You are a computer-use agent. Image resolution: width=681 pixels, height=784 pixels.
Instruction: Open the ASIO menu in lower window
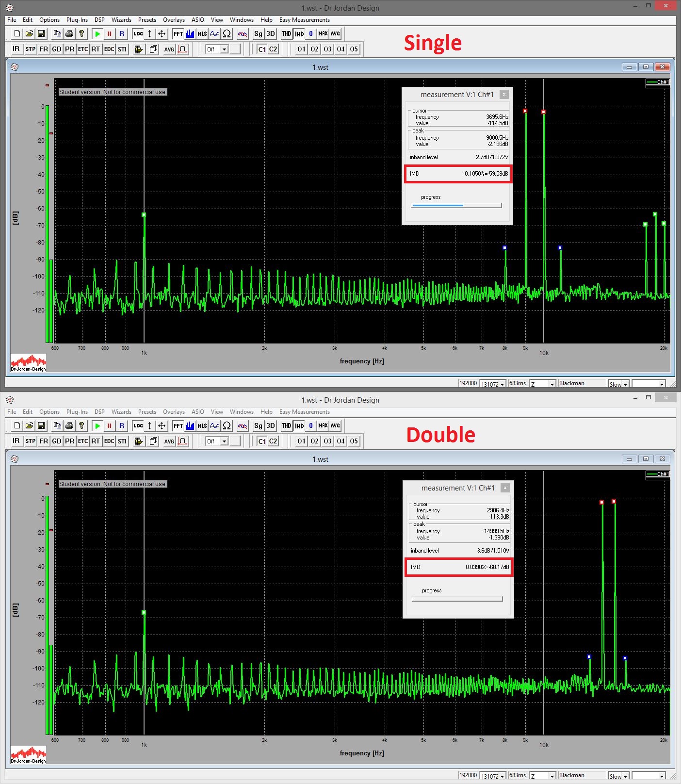(x=198, y=412)
